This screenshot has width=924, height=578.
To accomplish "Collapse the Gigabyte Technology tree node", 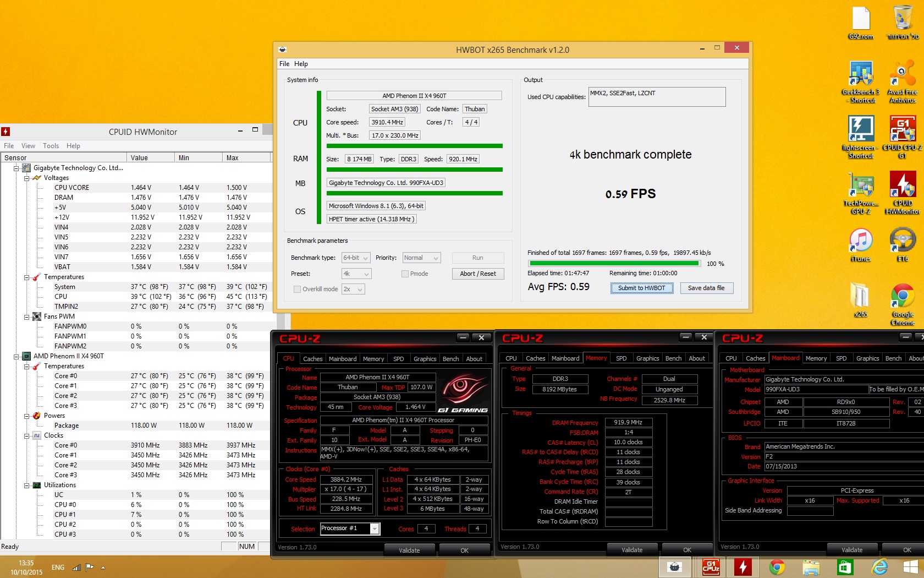I will coord(16,168).
